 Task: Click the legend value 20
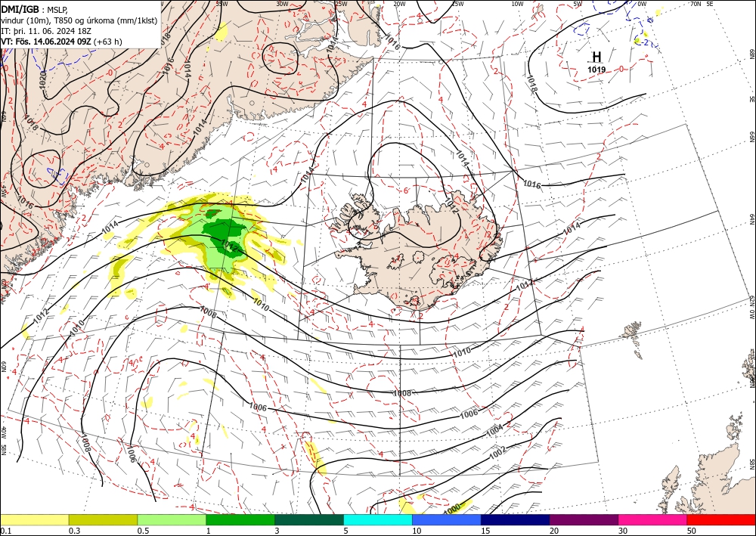click(554, 531)
